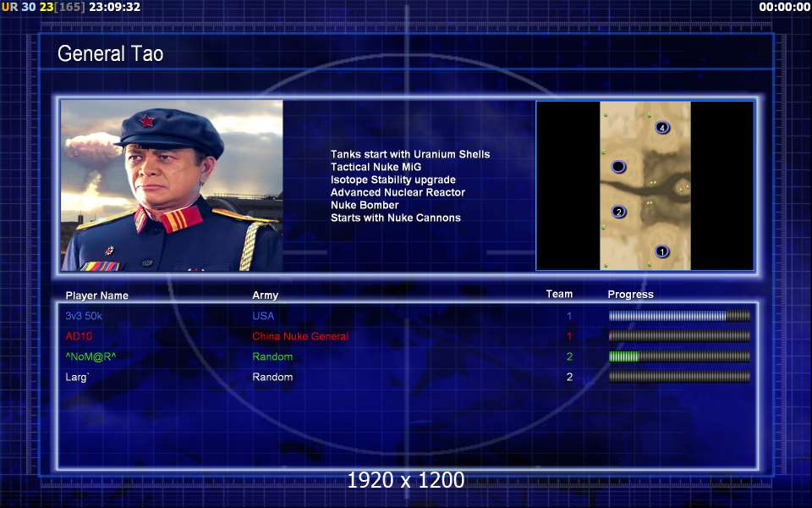Select player name 'Larg`'
The image size is (812, 508).
[x=77, y=377]
